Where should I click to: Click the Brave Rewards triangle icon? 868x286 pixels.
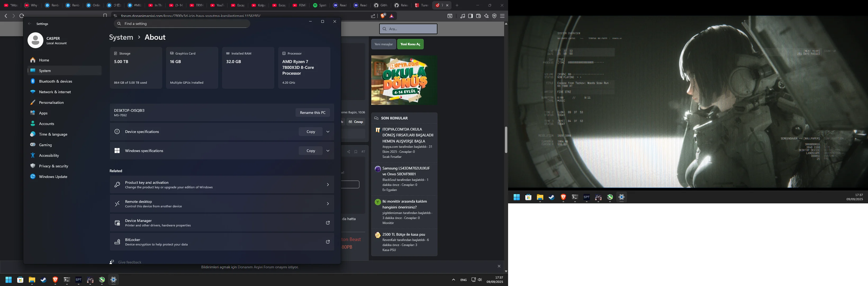pyautogui.click(x=392, y=16)
